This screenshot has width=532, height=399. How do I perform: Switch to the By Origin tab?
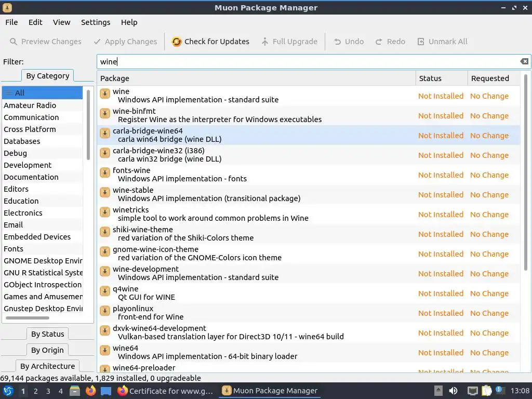[47, 350]
